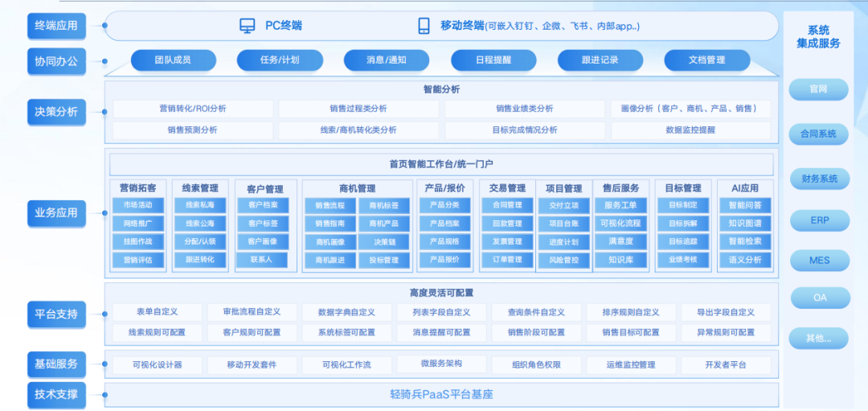Viewport: 868px width, 411px height.
Task: Select the ERP integration button
Action: click(818, 220)
